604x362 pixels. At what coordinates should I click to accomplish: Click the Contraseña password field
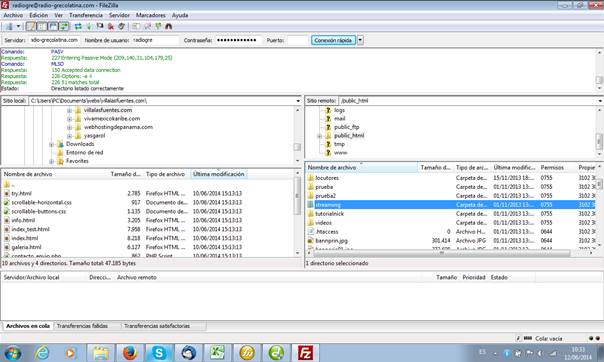click(238, 40)
